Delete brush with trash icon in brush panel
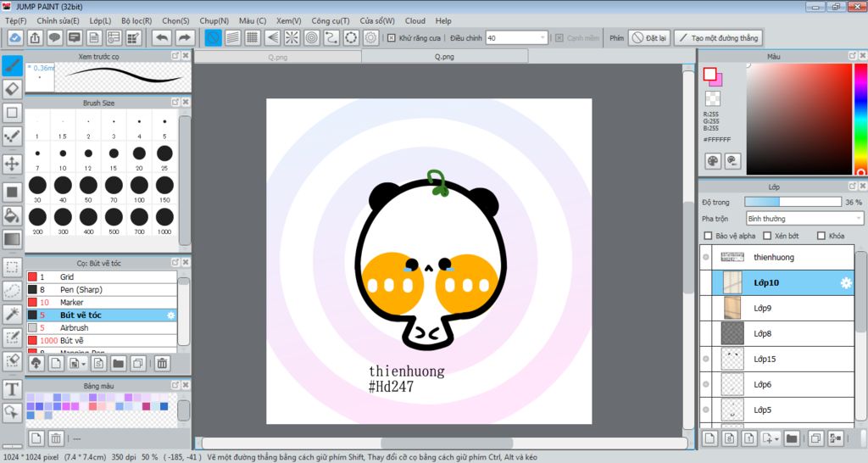Screen dimensions: 868x463 (162, 363)
